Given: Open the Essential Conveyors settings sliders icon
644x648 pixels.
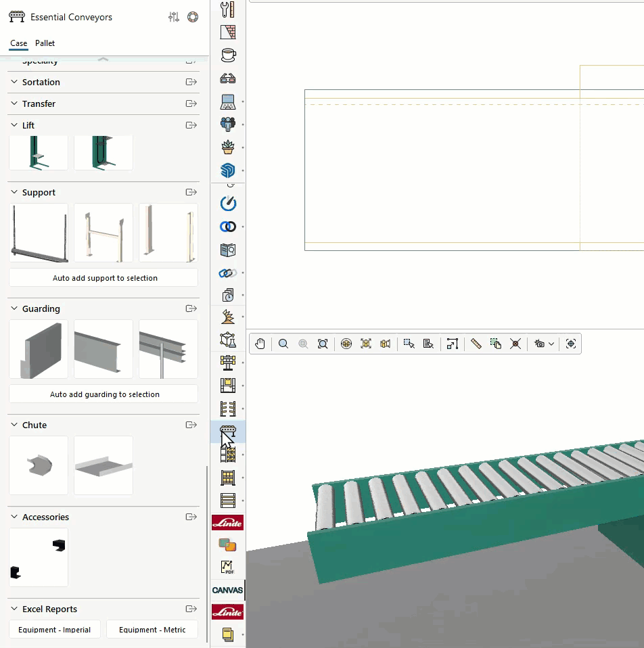Looking at the screenshot, I should point(174,17).
